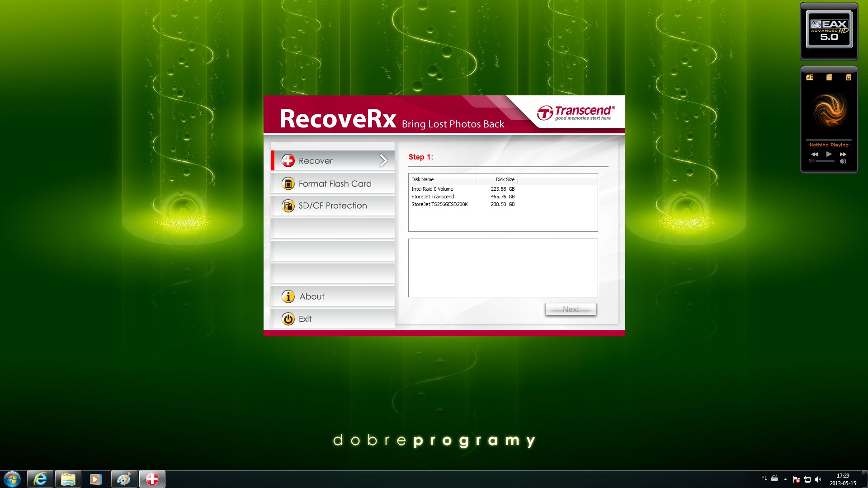Screen dimensions: 868x488
Task: Click the PL language indicator
Action: (x=764, y=478)
